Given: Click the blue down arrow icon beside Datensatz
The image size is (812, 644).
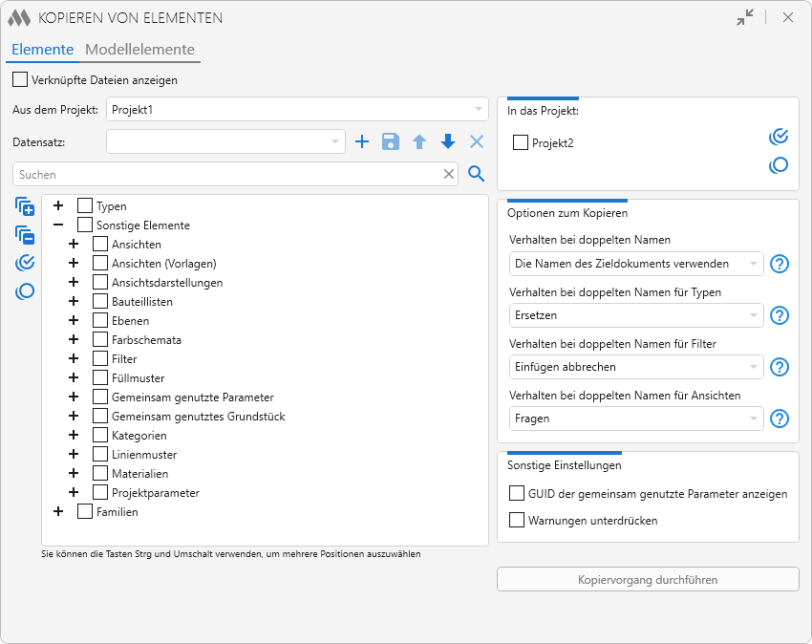Looking at the screenshot, I should click(x=448, y=142).
